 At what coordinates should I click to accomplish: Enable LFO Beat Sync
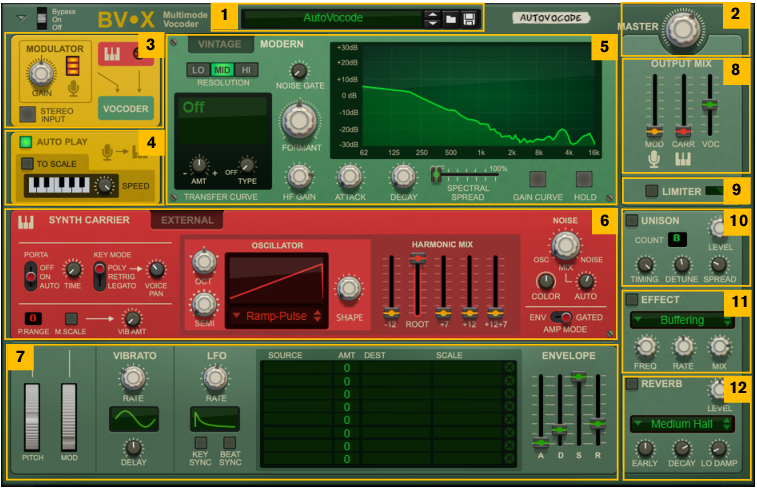[x=230, y=443]
